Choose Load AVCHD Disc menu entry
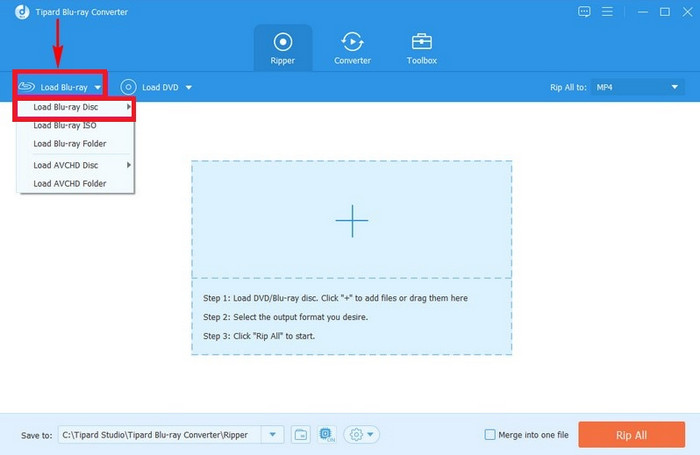The image size is (700, 455). point(75,165)
